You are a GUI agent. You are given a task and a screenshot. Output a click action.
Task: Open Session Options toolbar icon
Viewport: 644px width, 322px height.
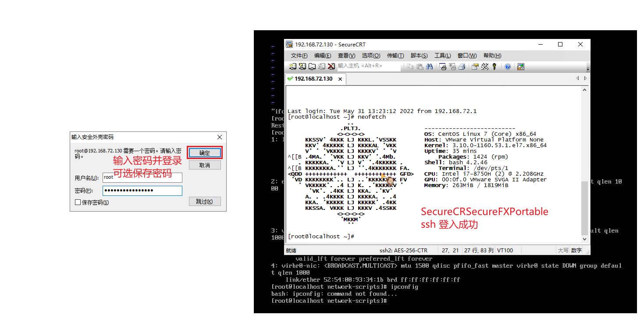tap(475, 66)
